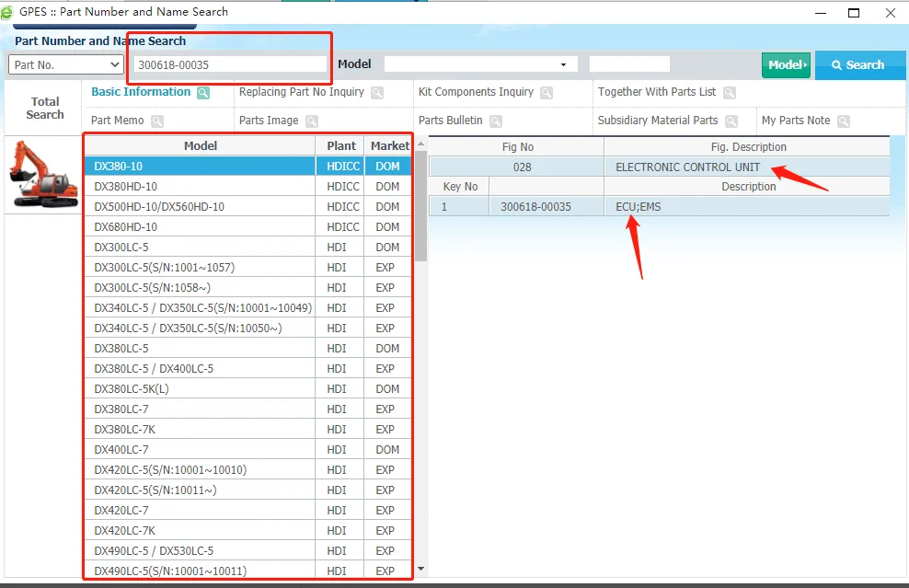Screen dimensions: 909x588
Task: Switch to Basic Information tab
Action: (x=141, y=92)
